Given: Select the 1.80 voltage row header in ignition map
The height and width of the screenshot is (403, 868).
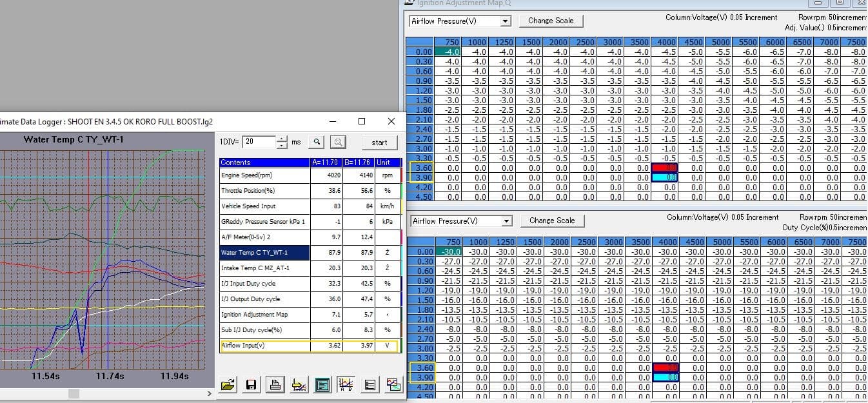Looking at the screenshot, I should [420, 110].
